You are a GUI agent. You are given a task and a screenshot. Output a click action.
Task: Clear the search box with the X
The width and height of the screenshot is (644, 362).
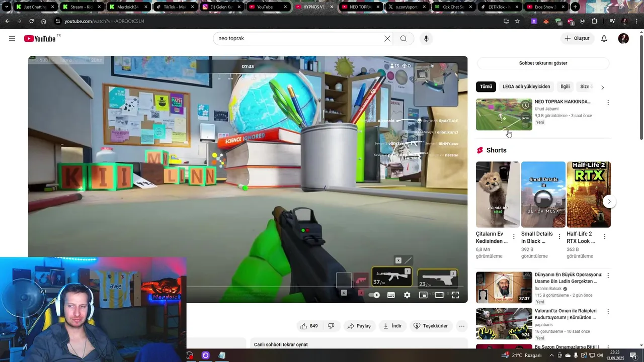387,39
